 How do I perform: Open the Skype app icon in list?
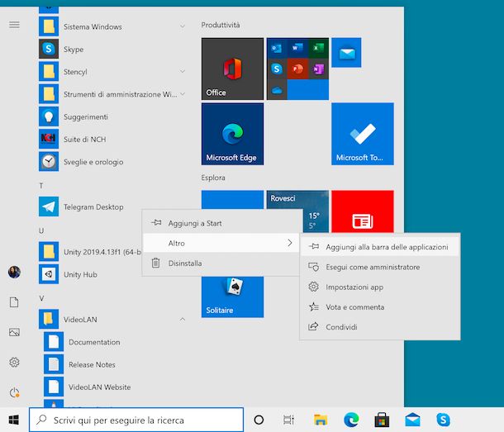(49, 49)
